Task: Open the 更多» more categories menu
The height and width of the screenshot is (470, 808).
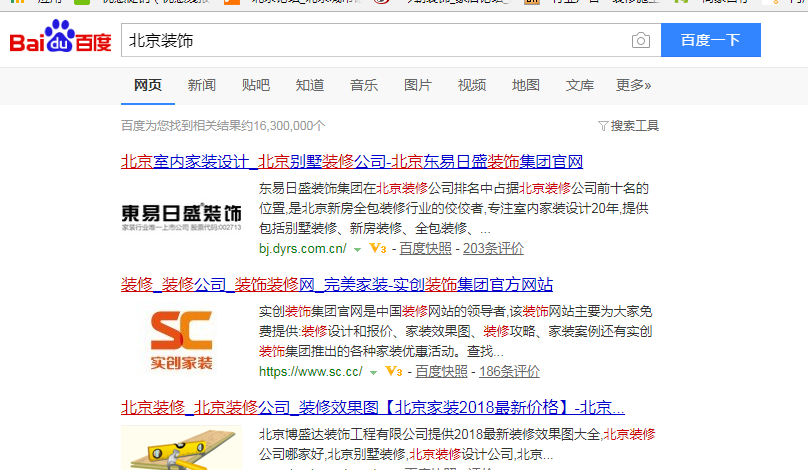Action: pos(633,85)
